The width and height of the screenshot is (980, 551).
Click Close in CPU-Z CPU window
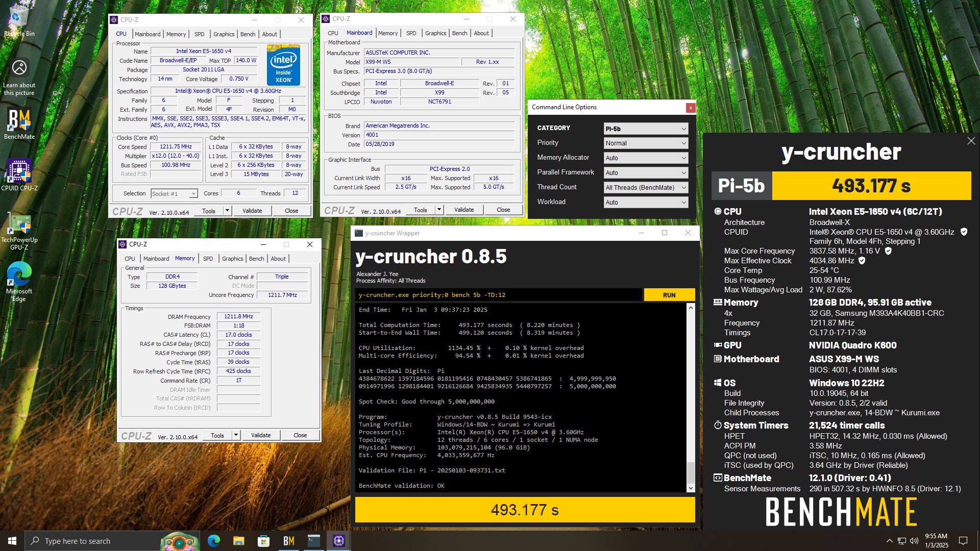pyautogui.click(x=291, y=211)
